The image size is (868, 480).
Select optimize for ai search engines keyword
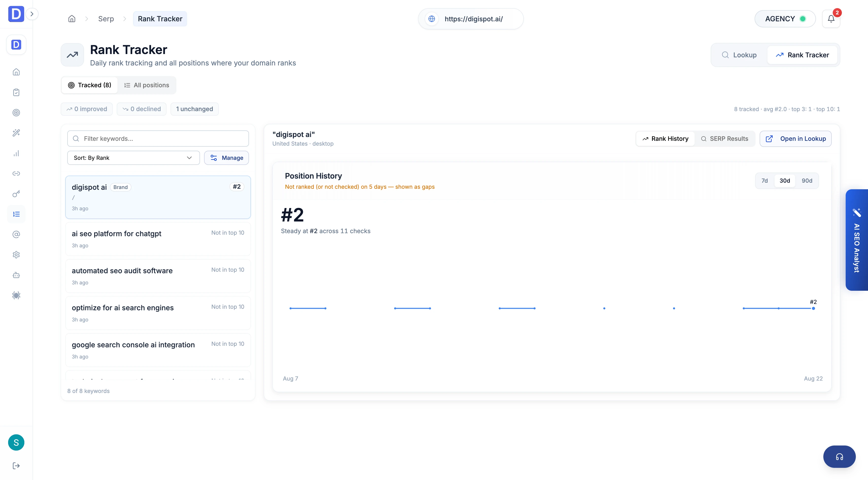pyautogui.click(x=158, y=313)
